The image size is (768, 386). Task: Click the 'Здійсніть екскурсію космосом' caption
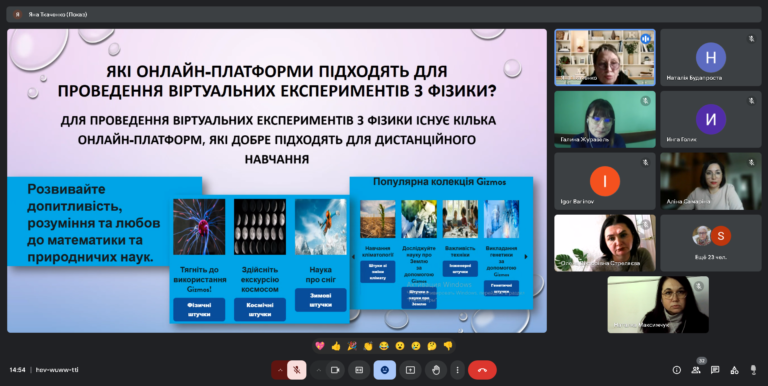coord(260,280)
